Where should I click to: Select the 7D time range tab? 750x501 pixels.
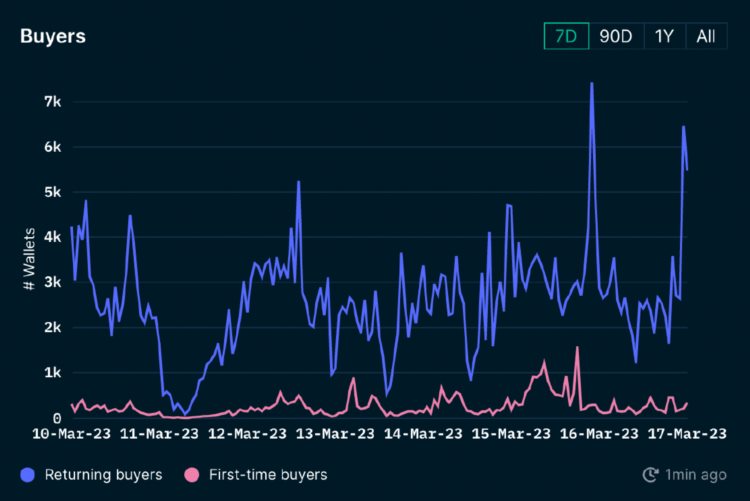(x=566, y=36)
